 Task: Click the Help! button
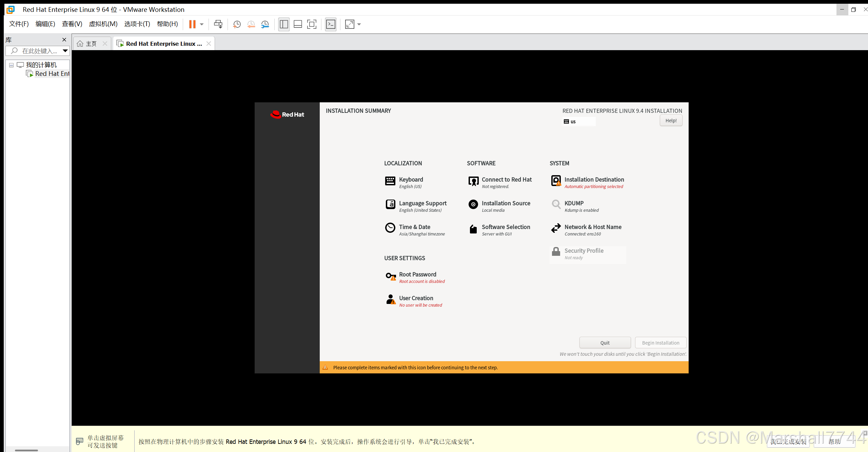pyautogui.click(x=671, y=121)
